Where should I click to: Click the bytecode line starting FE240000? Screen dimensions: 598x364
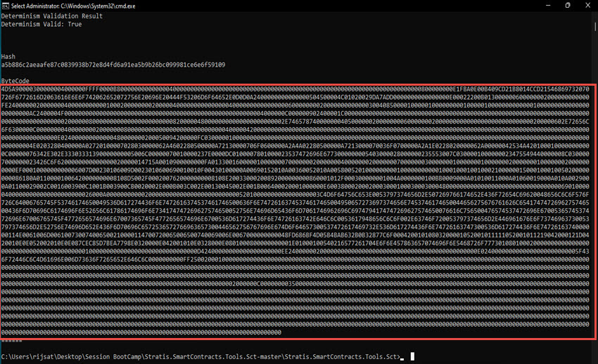(x=295, y=105)
